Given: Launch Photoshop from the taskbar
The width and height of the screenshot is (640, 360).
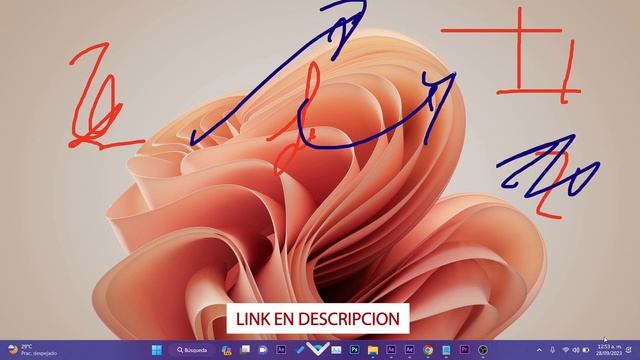Looking at the screenshot, I should [354, 350].
